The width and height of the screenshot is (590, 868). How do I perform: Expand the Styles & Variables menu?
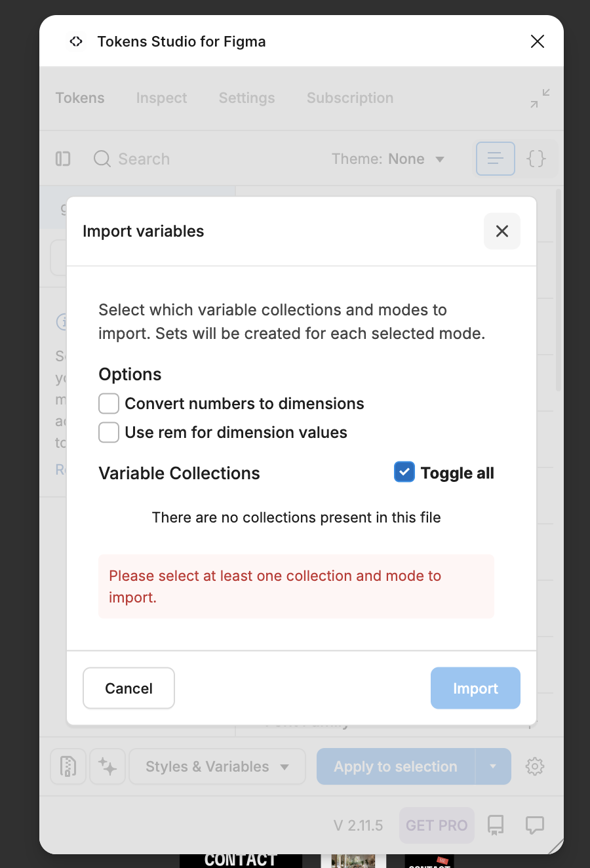coord(217,766)
